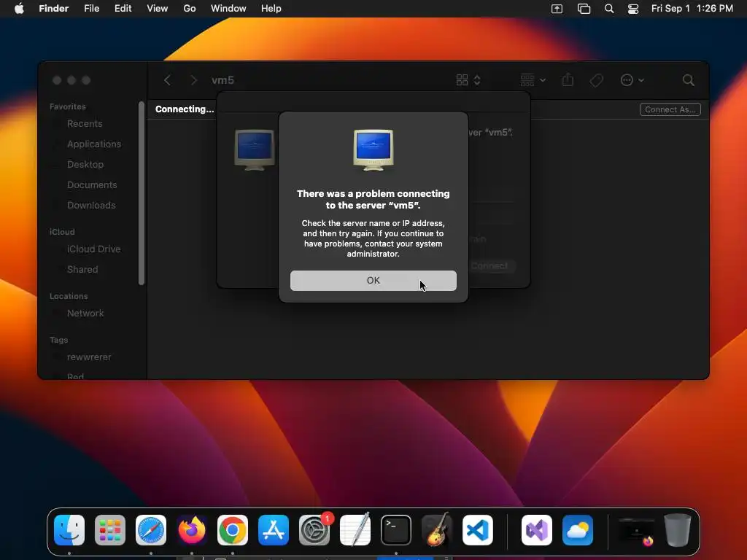Click the Share toolbar icon

click(x=568, y=80)
